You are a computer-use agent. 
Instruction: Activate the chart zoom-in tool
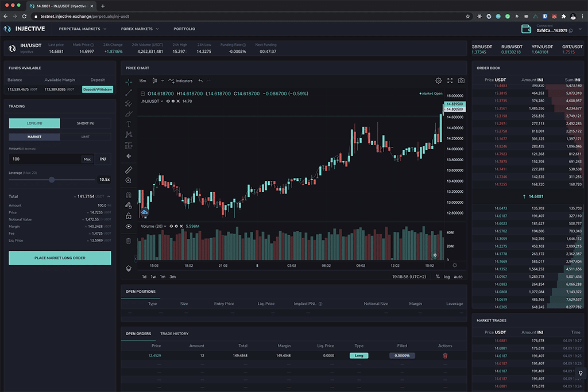(129, 181)
